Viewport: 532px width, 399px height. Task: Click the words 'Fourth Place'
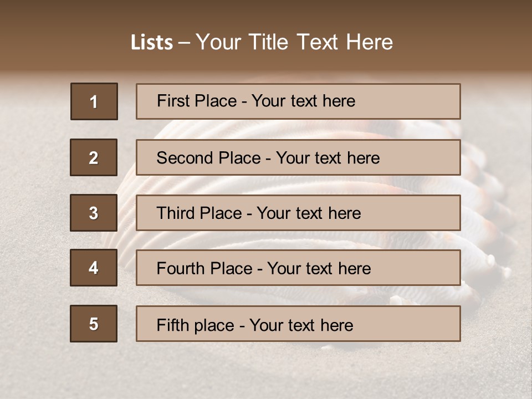204,269
